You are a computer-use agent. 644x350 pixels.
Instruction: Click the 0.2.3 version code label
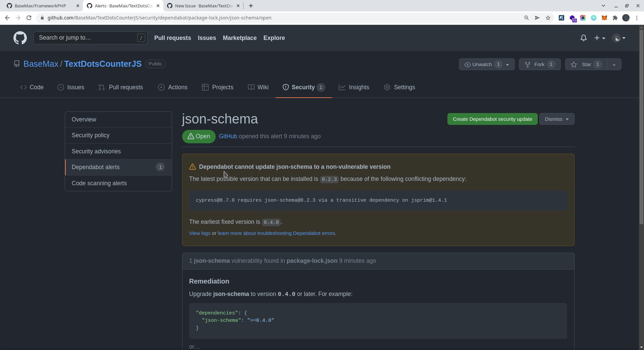coord(329,179)
